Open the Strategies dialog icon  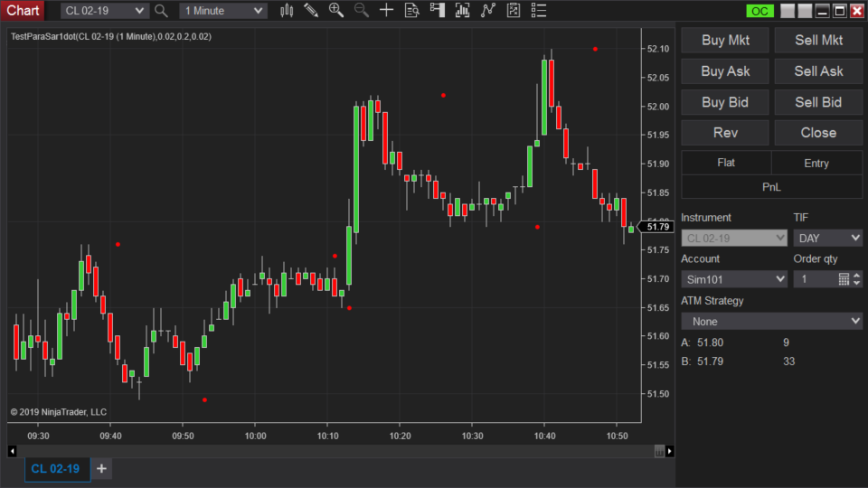(x=514, y=11)
